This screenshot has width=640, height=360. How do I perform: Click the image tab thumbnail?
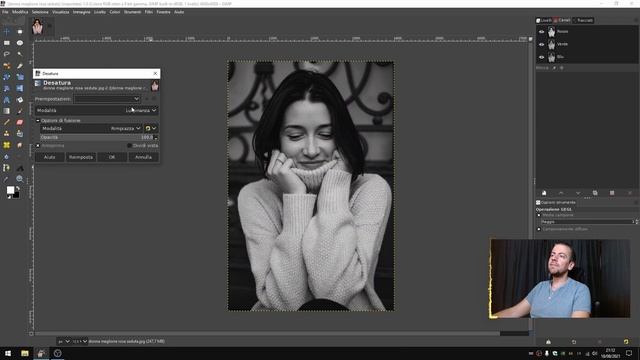pyautogui.click(x=38, y=26)
